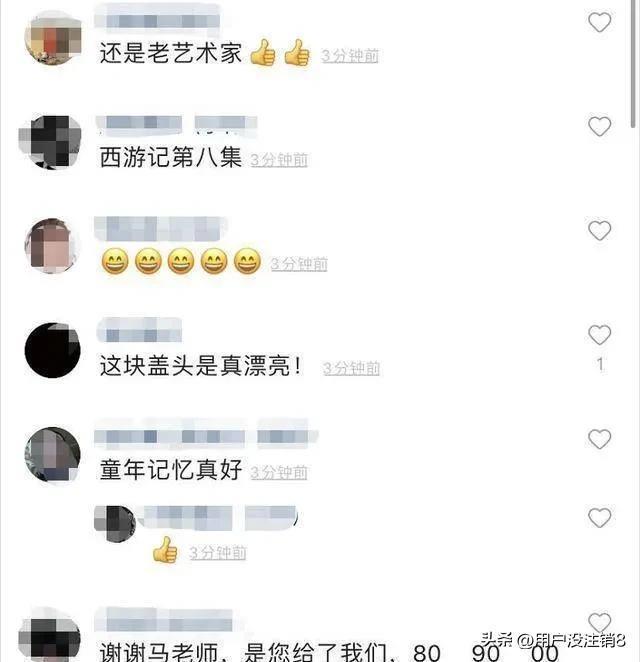
Task: Open avatar beside "童年记忆真好" comment
Action: [x=53, y=454]
